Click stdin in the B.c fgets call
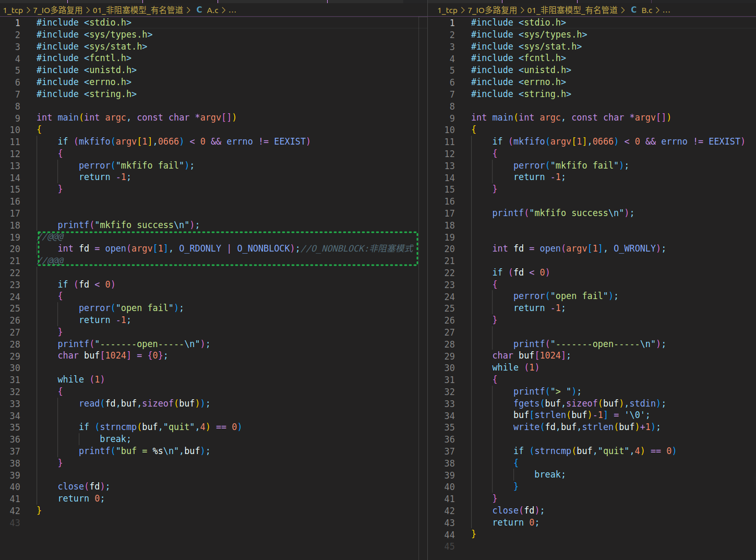 pyautogui.click(x=642, y=403)
